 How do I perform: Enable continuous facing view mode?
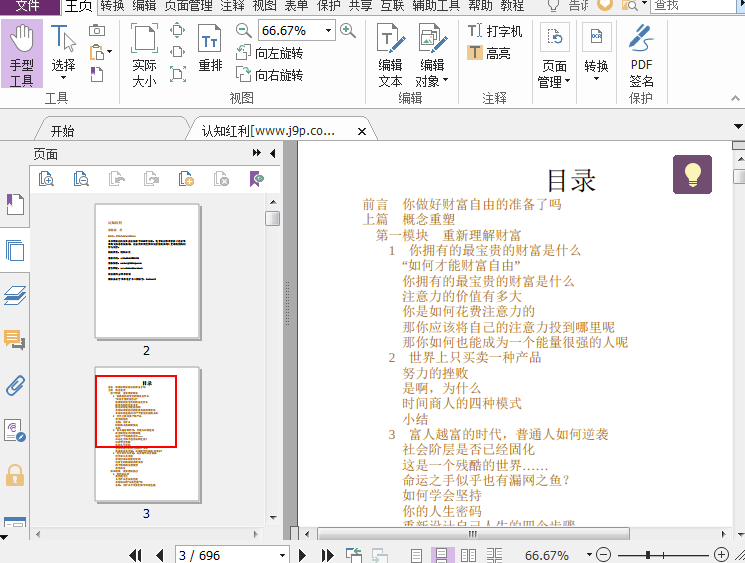tap(494, 555)
